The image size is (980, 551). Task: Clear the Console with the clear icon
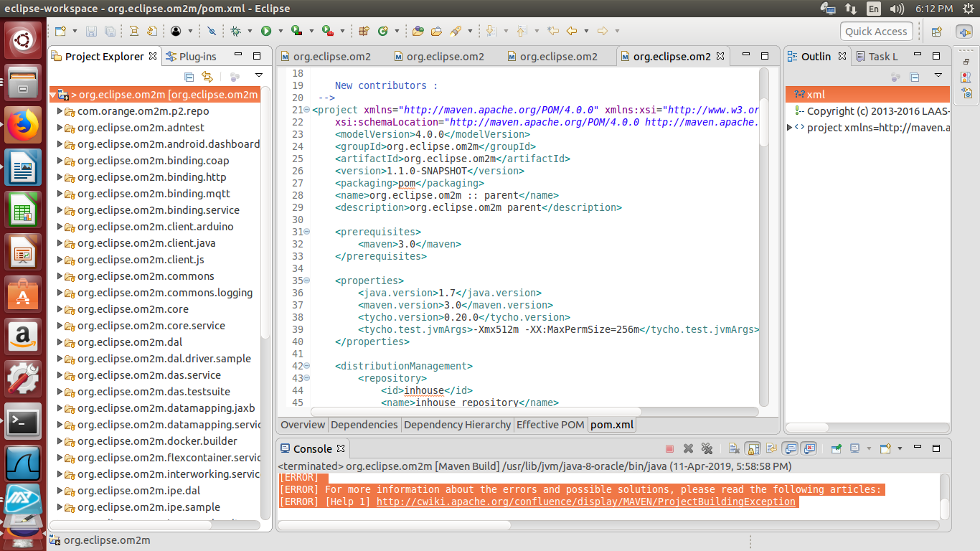(734, 448)
